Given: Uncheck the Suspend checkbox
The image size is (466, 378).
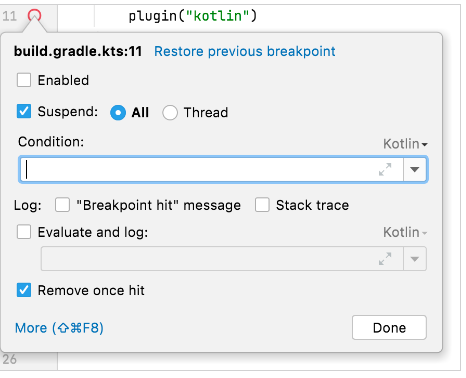Looking at the screenshot, I should click(x=24, y=111).
